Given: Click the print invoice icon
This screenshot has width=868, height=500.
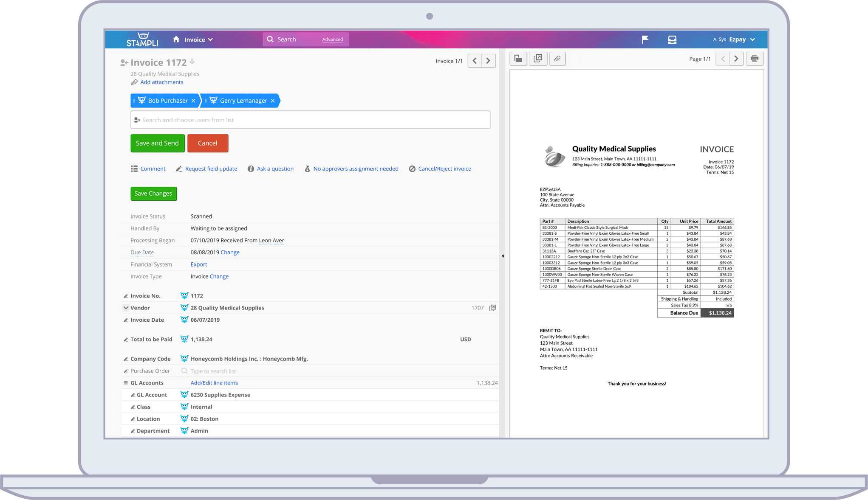Looking at the screenshot, I should click(755, 59).
